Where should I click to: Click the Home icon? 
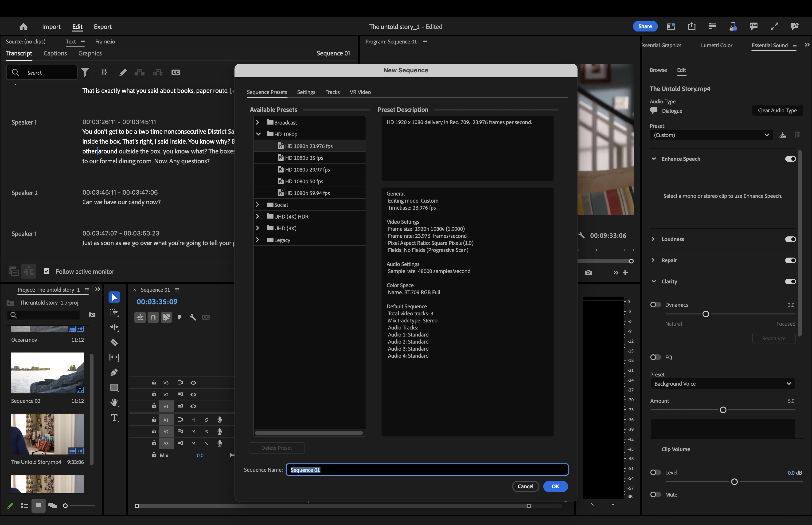click(x=23, y=27)
